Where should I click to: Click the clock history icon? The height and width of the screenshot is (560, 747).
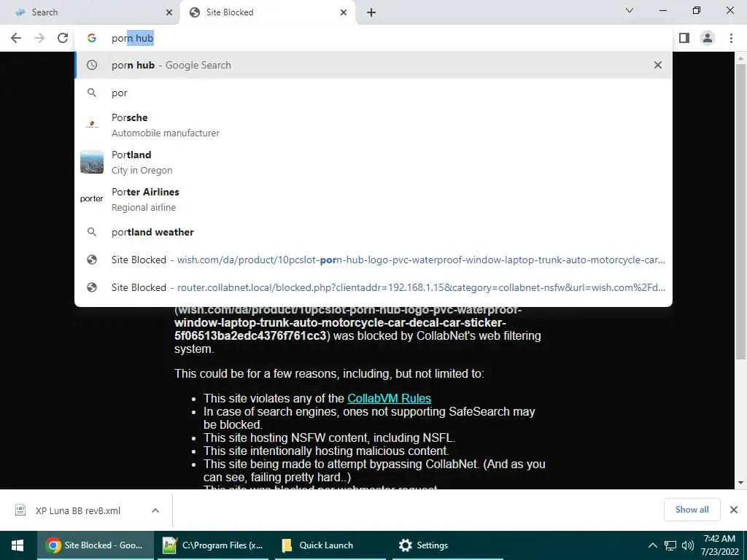coord(92,65)
